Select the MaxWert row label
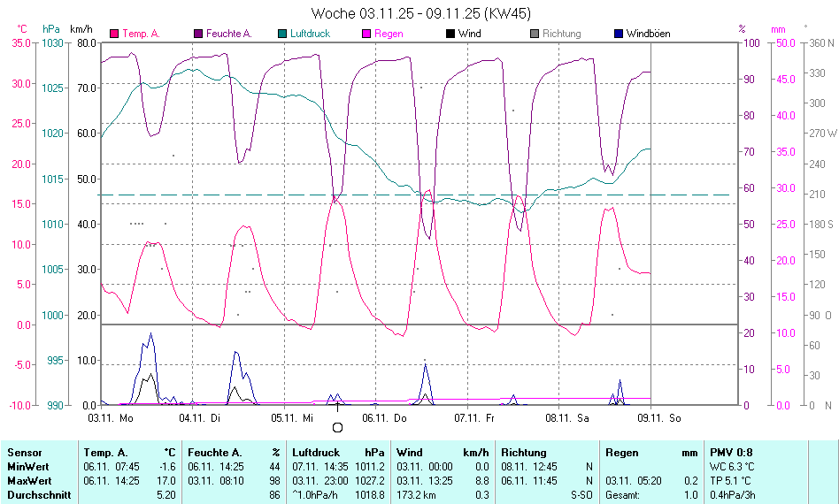 pyautogui.click(x=29, y=480)
